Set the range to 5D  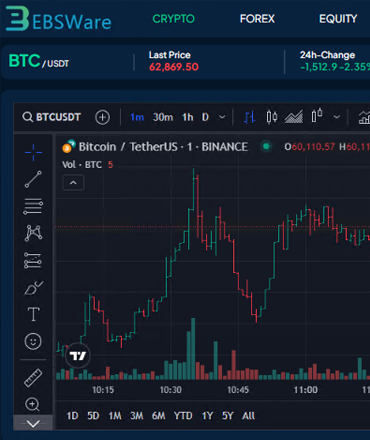[x=93, y=416]
